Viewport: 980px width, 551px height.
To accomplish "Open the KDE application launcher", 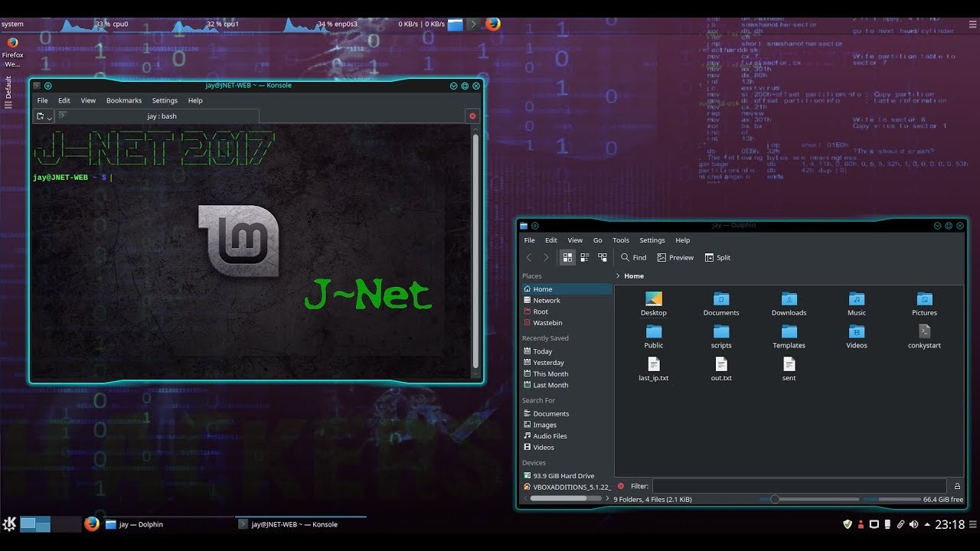I will 9,524.
